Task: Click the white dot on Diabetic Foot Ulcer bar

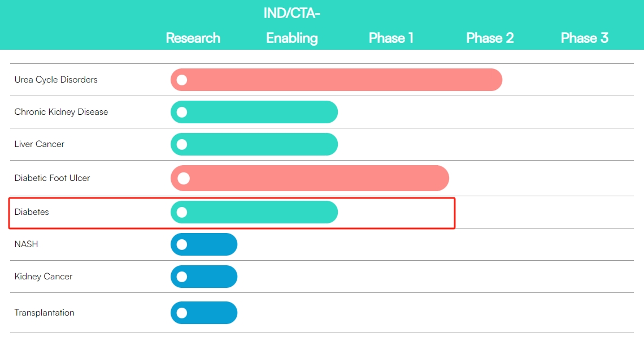Action: click(183, 178)
